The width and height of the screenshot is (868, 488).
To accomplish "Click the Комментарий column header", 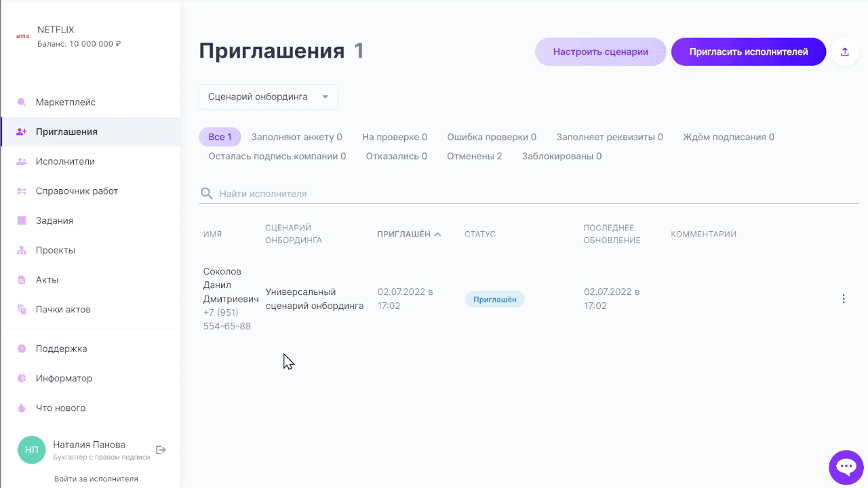I will point(703,235).
